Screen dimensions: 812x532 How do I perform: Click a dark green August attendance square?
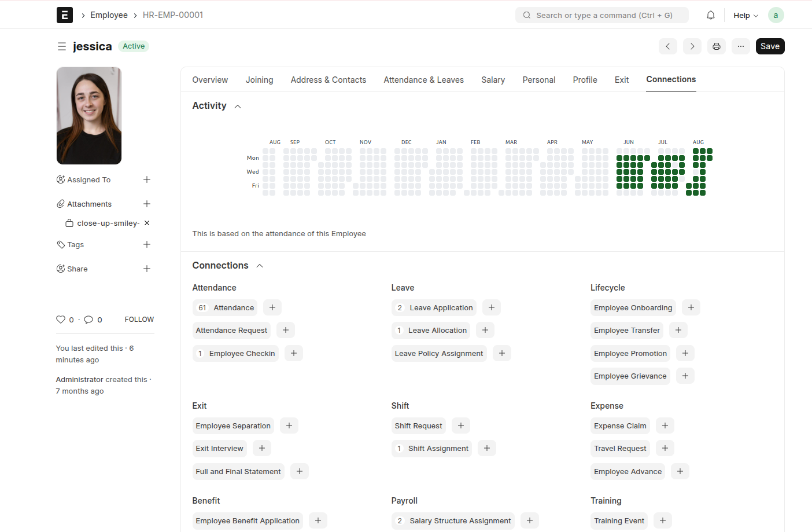pyautogui.click(x=703, y=158)
